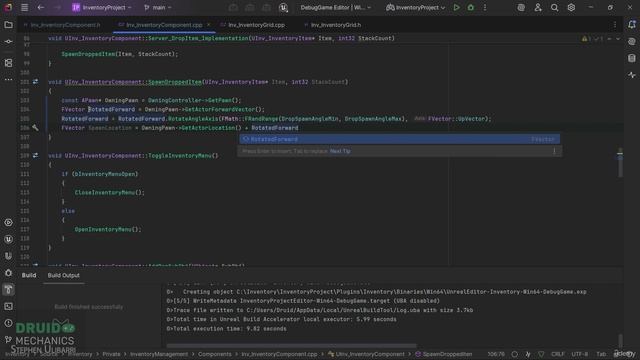This screenshot has width=640, height=360.
Task: Click the SpawnDroppedItem breadcrumb
Action: (x=444, y=354)
